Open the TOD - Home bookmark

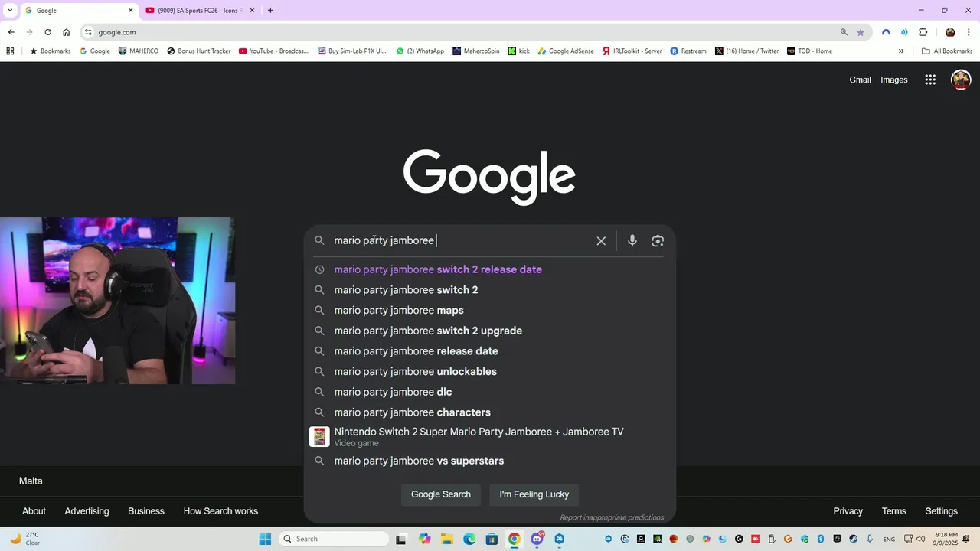coord(809,51)
